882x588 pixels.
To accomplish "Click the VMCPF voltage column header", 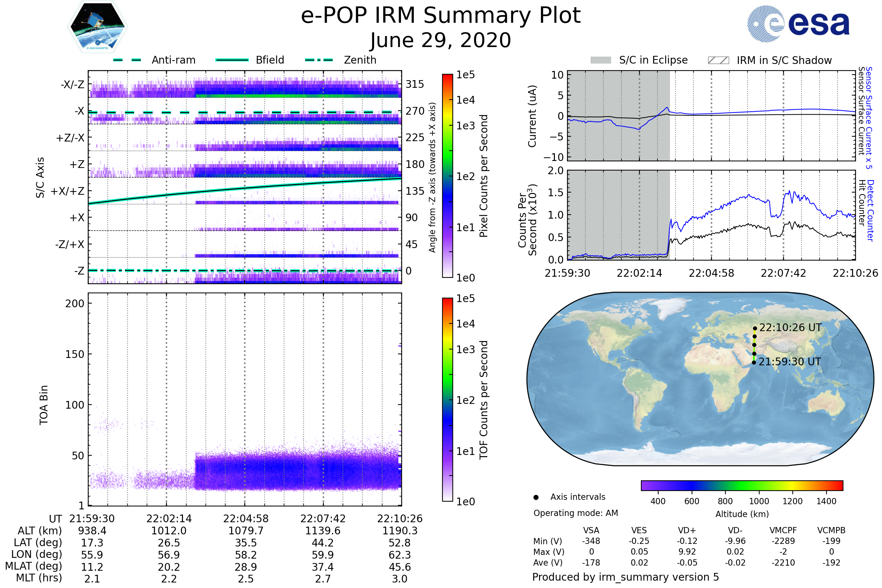I will point(783,530).
